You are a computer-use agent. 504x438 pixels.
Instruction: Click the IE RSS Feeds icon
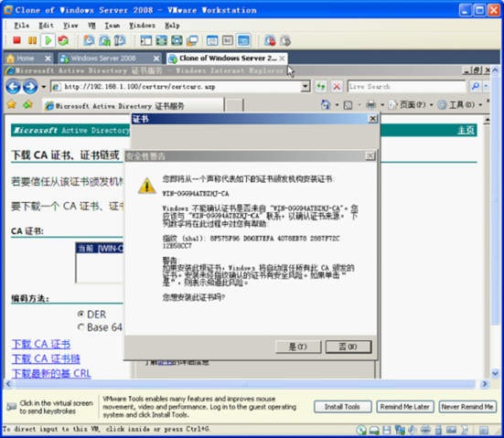[348, 105]
